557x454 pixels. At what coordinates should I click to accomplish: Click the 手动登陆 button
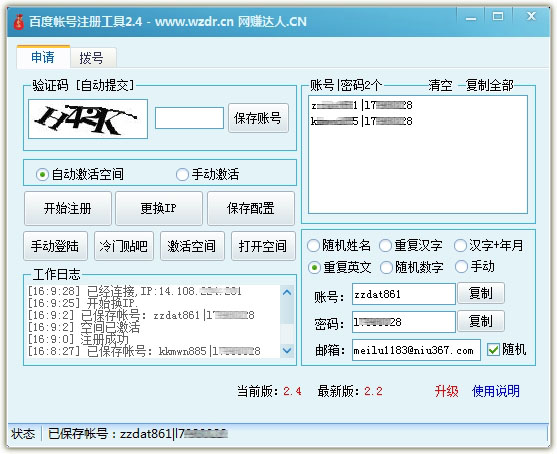55,246
